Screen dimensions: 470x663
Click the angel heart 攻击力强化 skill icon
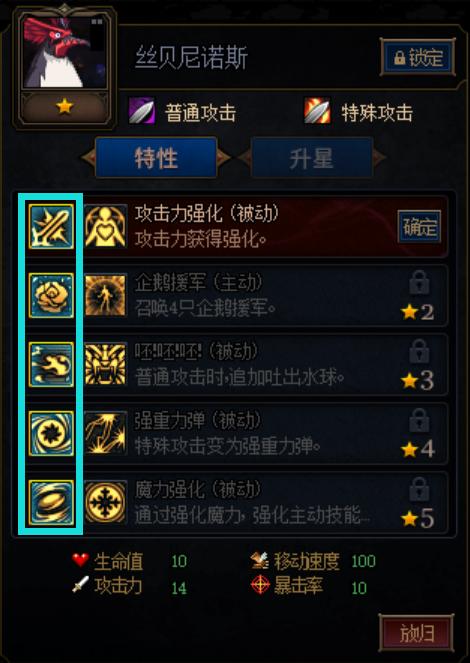coord(106,226)
